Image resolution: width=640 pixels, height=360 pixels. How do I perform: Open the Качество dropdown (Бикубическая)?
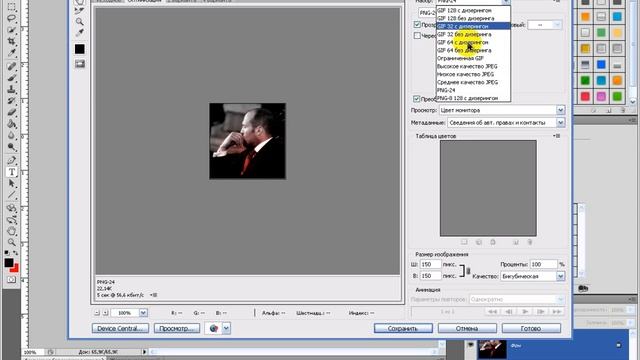click(560, 276)
